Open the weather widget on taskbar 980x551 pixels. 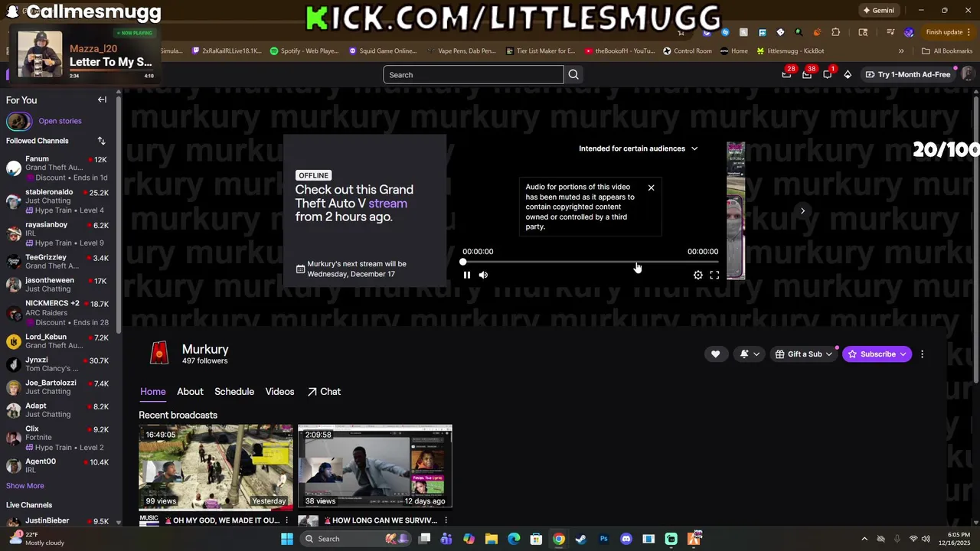click(x=37, y=539)
